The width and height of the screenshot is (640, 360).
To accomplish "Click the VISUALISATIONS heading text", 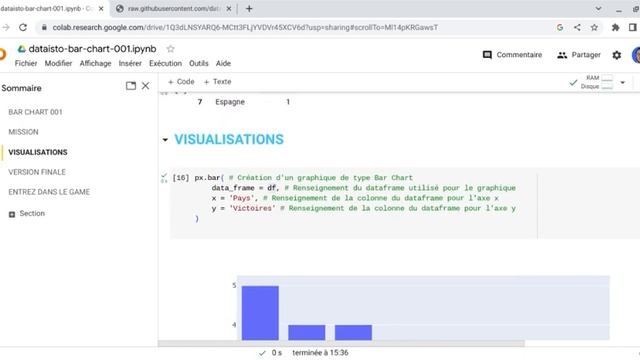I will (x=229, y=140).
